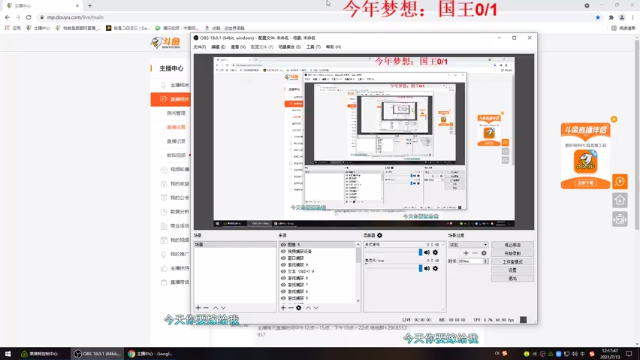The height and width of the screenshot is (360, 640).
Task: Open the Windows Start menu
Action: pos(7,354)
